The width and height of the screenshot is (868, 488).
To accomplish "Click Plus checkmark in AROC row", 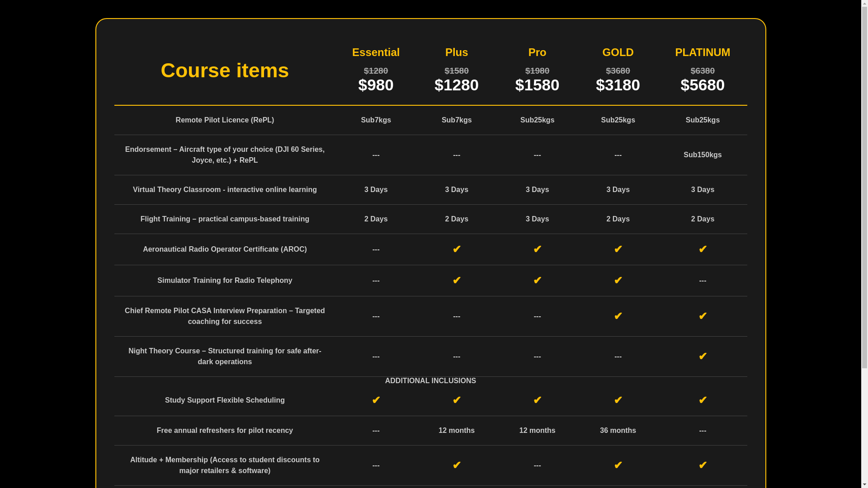I will pos(457,249).
